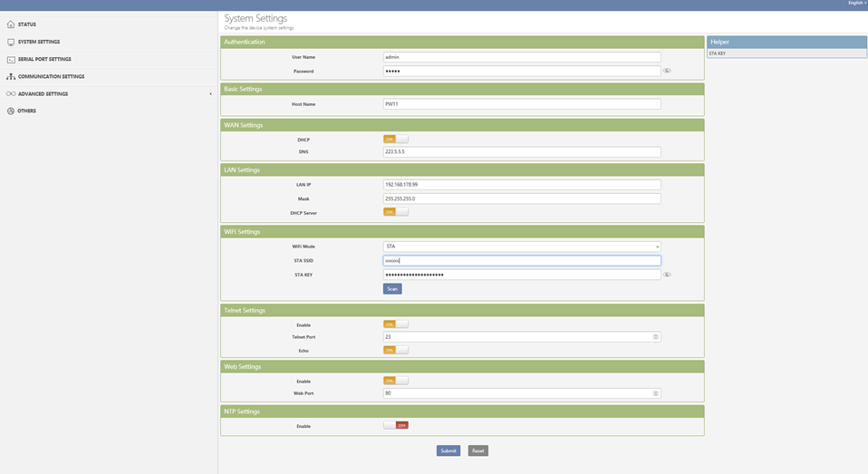868x474 pixels.
Task: Click the STA SSID input field
Action: pos(522,261)
